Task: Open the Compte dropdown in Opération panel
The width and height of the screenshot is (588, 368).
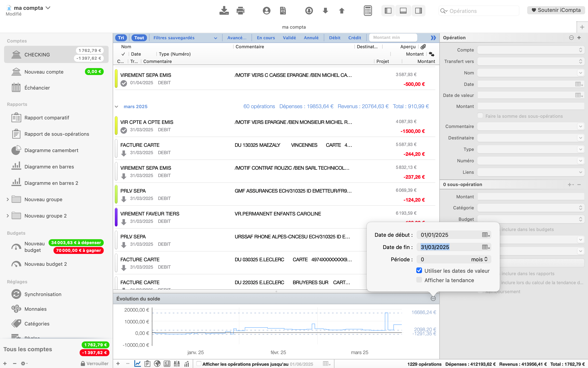Action: pyautogui.click(x=530, y=50)
